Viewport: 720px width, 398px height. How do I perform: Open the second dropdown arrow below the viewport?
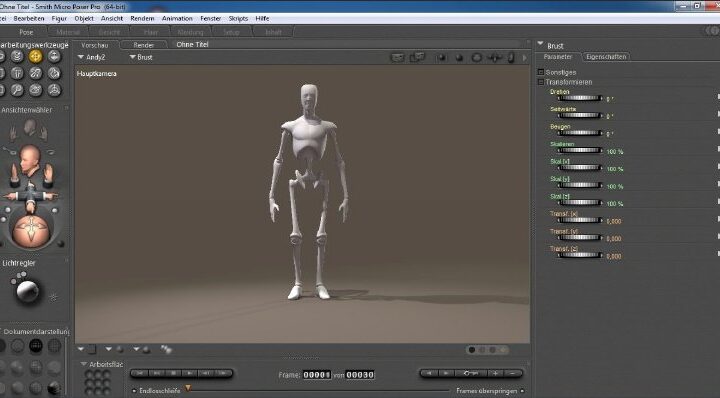click(108, 349)
